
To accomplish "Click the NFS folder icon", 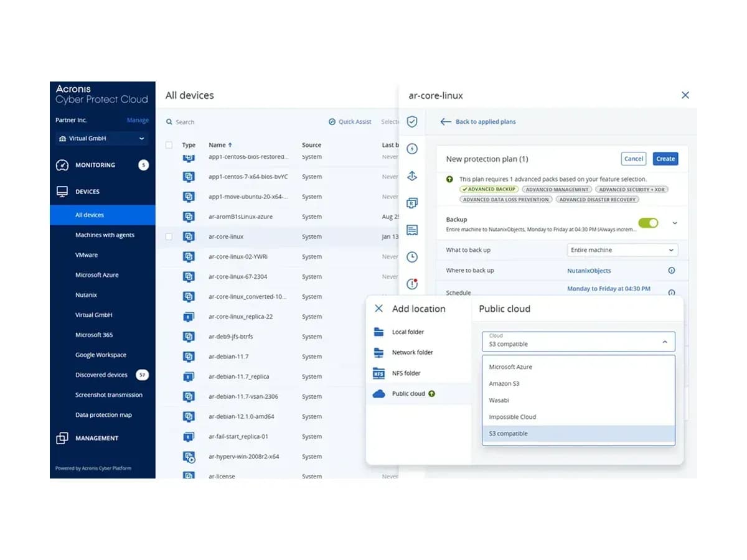I will (378, 373).
